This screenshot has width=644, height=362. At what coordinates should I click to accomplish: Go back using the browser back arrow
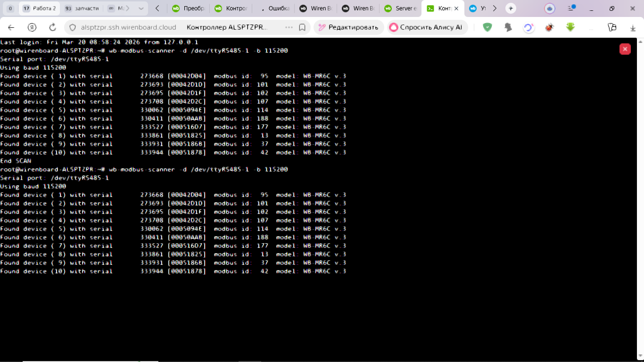(11, 27)
